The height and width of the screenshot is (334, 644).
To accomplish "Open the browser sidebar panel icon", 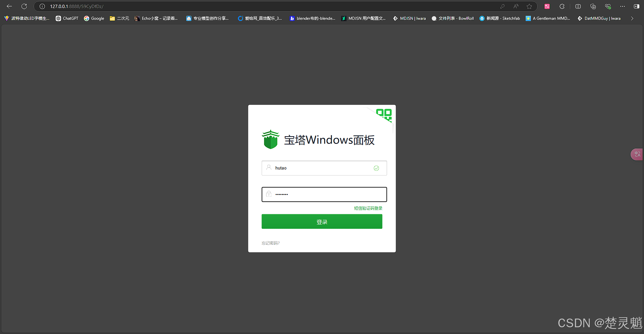I will coord(636,6).
